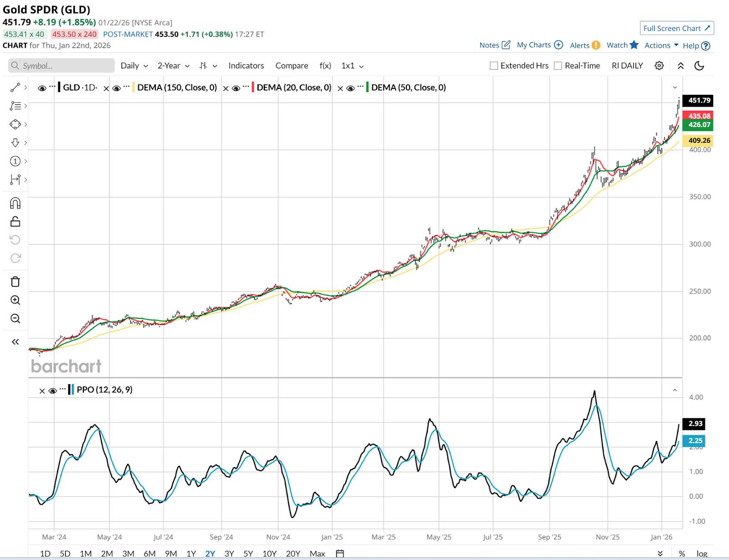Open the Actions dropdown menu
Image resolution: width=729 pixels, height=560 pixels.
(661, 45)
